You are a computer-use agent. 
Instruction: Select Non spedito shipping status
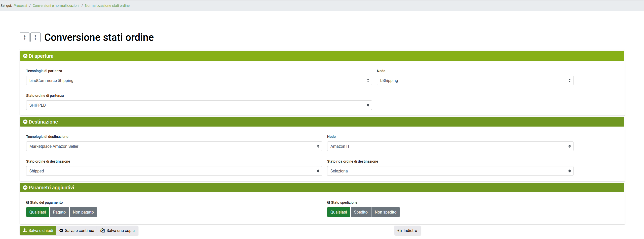pos(385,212)
